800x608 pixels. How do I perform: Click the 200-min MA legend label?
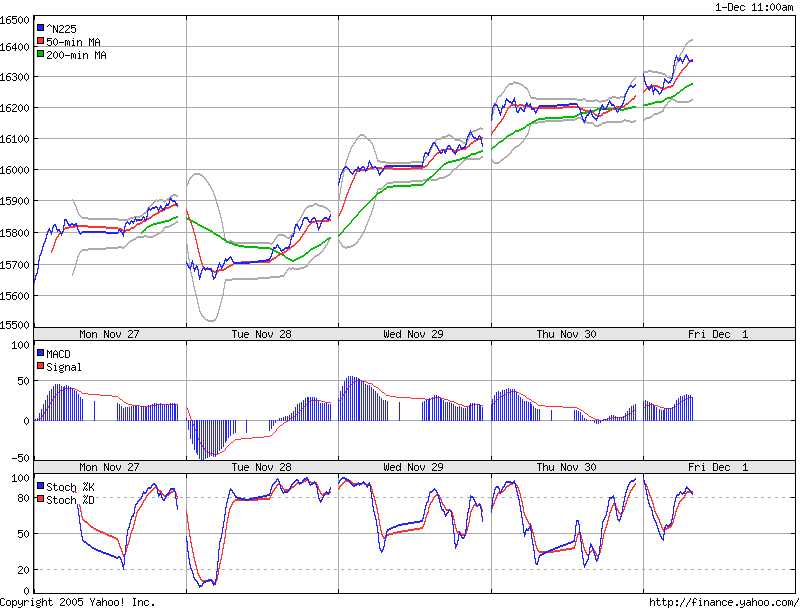tap(77, 55)
